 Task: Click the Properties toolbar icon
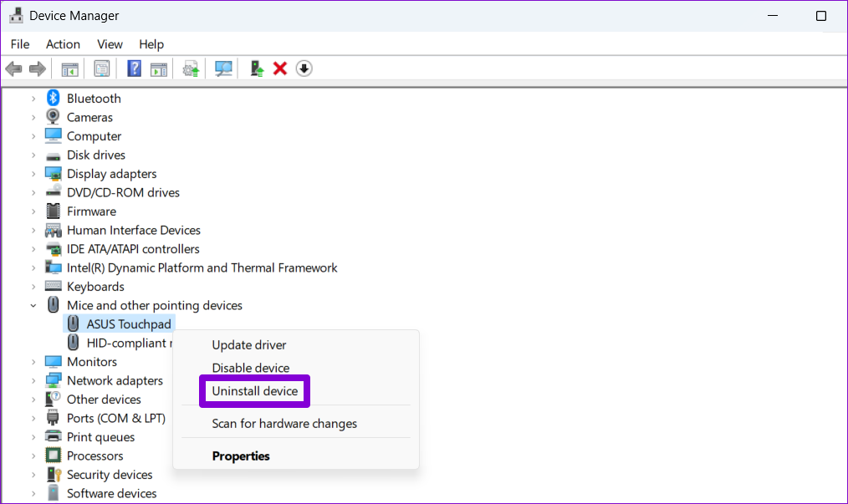tap(102, 69)
